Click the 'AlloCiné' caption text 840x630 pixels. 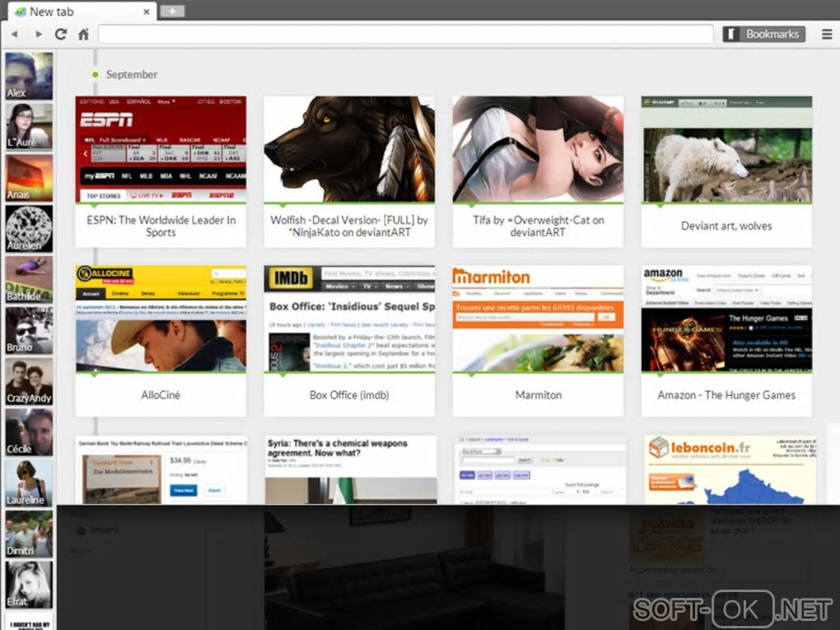coord(161,394)
